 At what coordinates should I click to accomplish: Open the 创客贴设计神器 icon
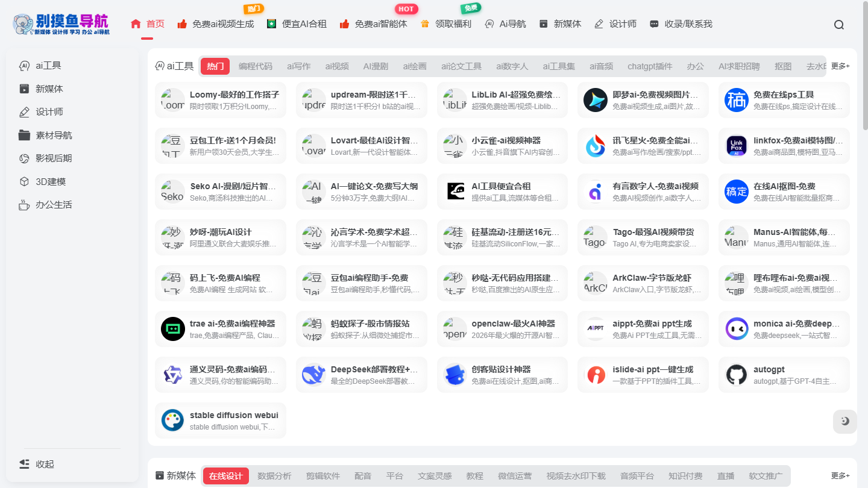(x=454, y=375)
